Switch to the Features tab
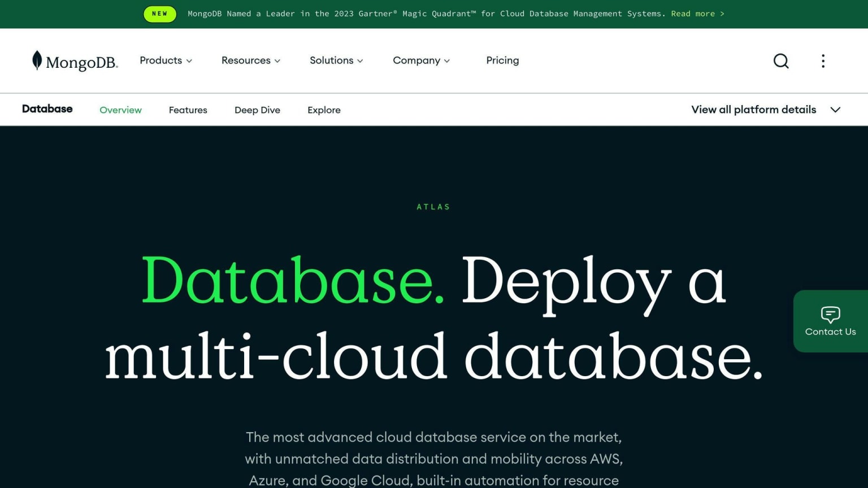Viewport: 868px width, 488px height. coord(188,110)
